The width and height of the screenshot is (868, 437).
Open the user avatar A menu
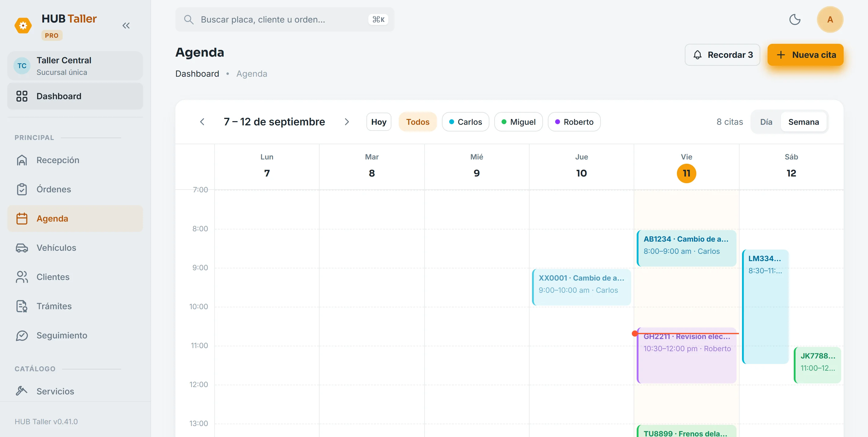tap(830, 19)
